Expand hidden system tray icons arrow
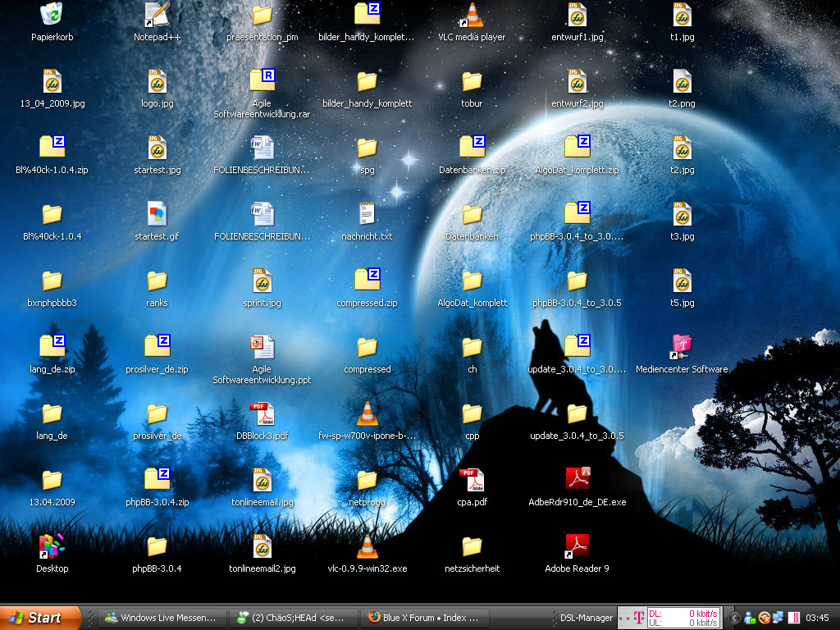The image size is (840, 630). 736,618
